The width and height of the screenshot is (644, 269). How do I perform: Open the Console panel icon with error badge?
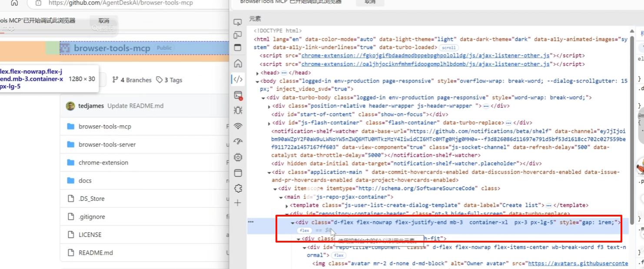coord(238,95)
